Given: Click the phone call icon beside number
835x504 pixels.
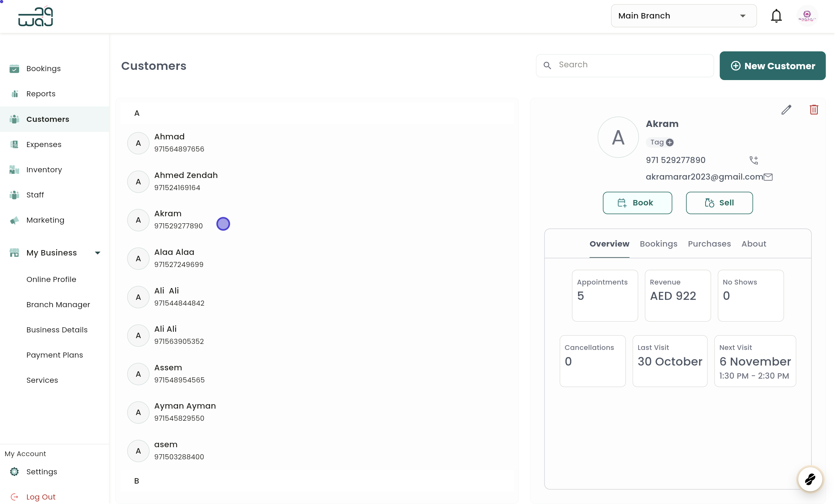Looking at the screenshot, I should (x=754, y=160).
